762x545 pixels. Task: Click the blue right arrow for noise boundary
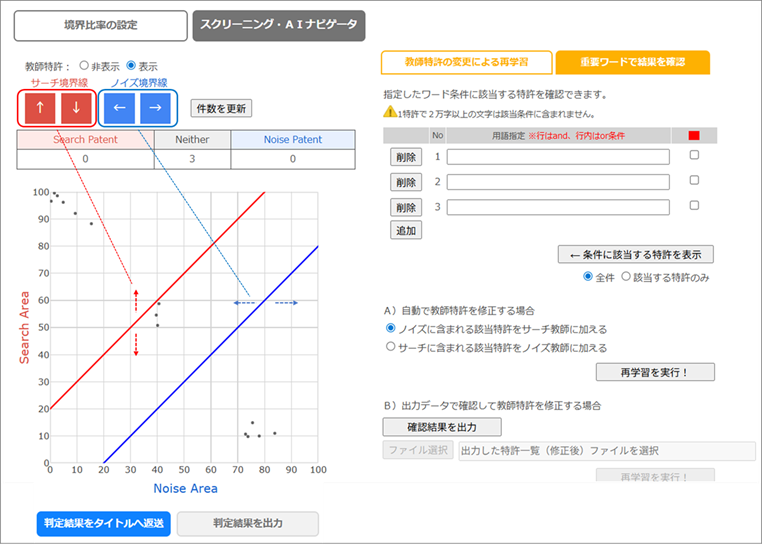[155, 108]
